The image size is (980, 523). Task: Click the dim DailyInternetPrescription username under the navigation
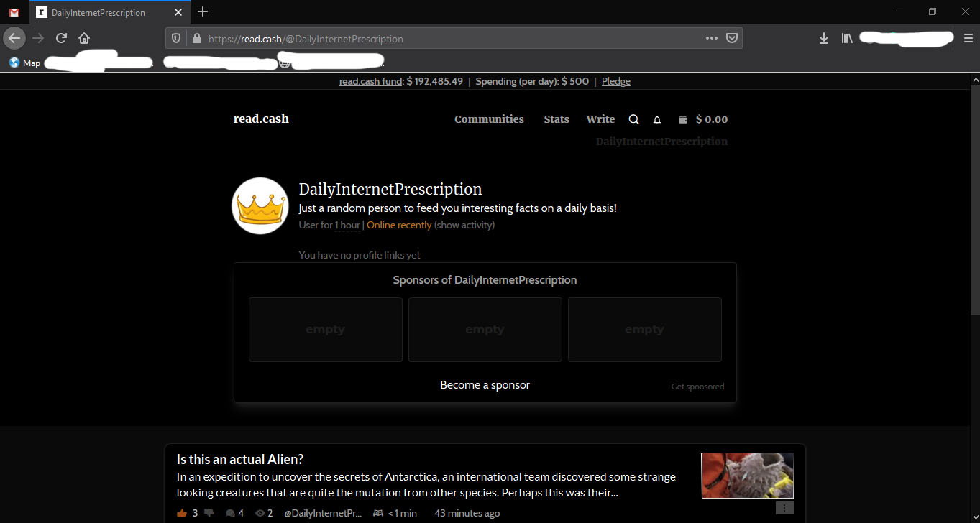pos(661,142)
